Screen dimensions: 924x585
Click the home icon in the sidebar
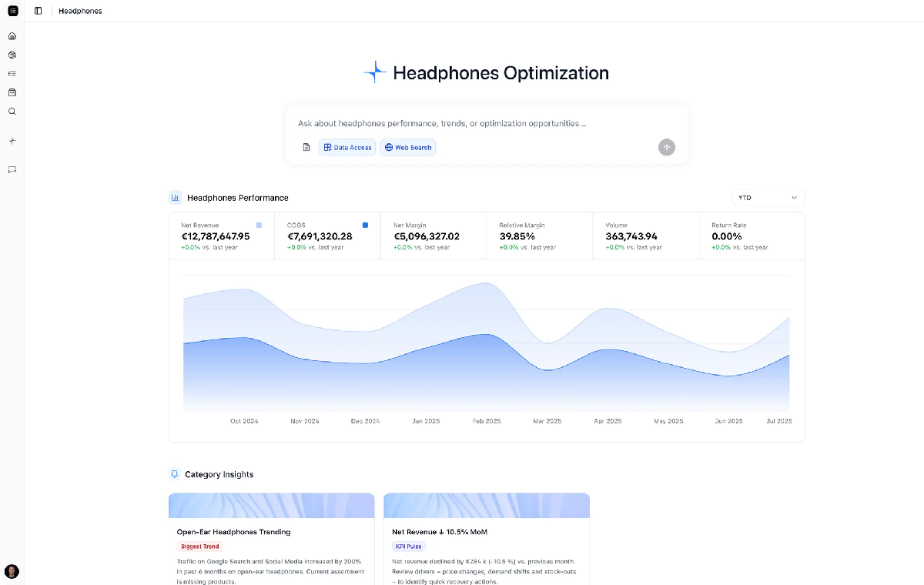click(12, 36)
